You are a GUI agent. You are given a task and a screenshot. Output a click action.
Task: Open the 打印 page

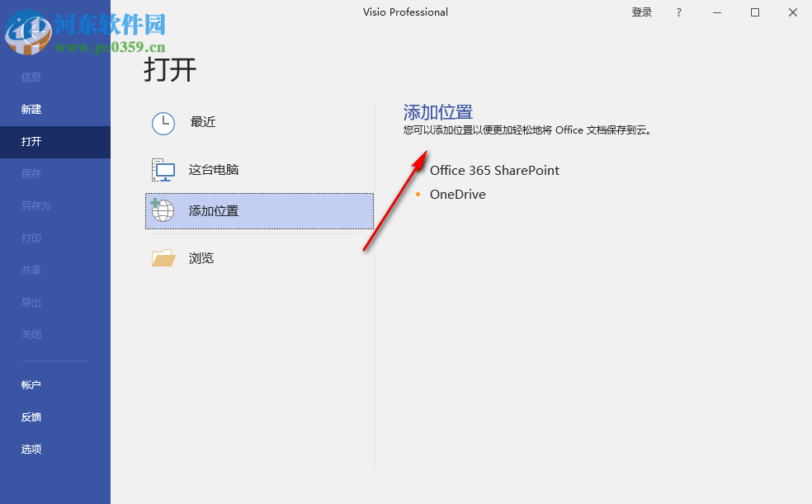click(31, 238)
